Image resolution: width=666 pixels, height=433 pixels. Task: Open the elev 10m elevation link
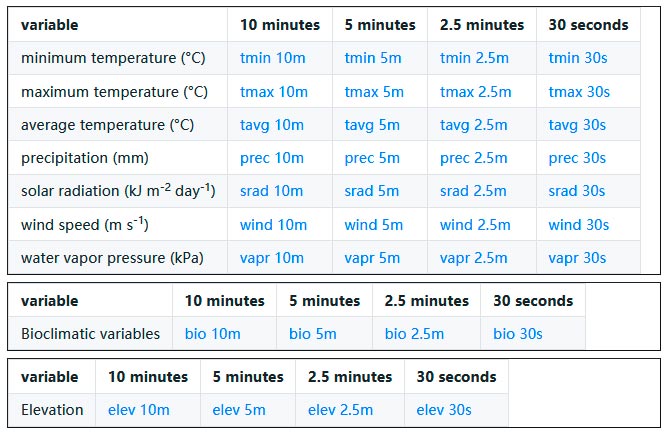pos(138,410)
